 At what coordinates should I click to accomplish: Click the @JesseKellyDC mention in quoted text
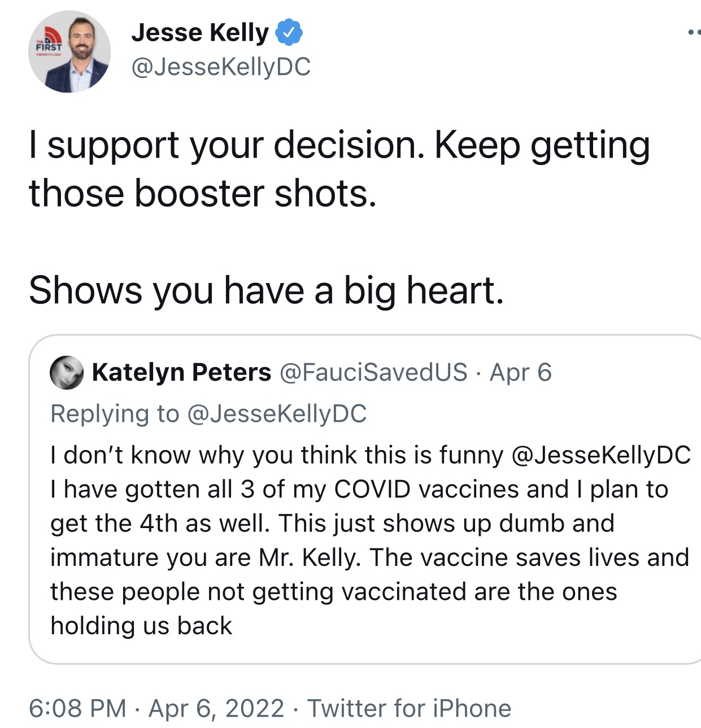pyautogui.click(x=600, y=455)
